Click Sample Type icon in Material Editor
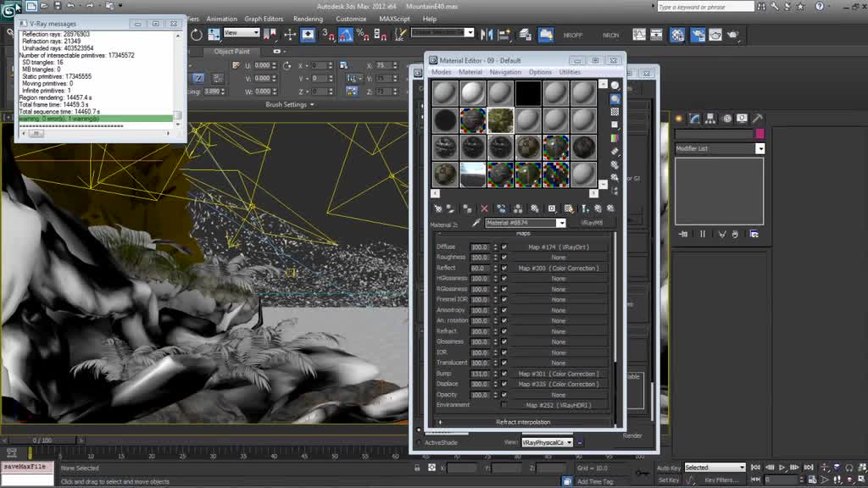Image resolution: width=868 pixels, height=488 pixels. pos(615,86)
